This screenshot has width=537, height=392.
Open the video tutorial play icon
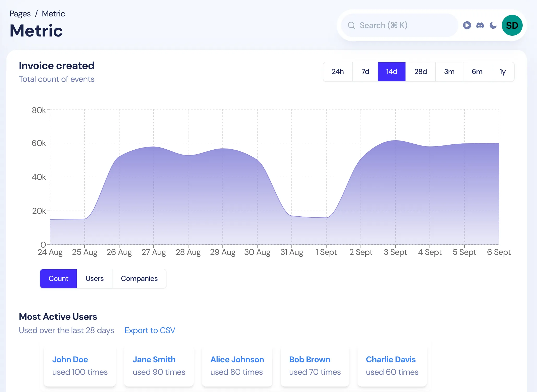pos(467,25)
